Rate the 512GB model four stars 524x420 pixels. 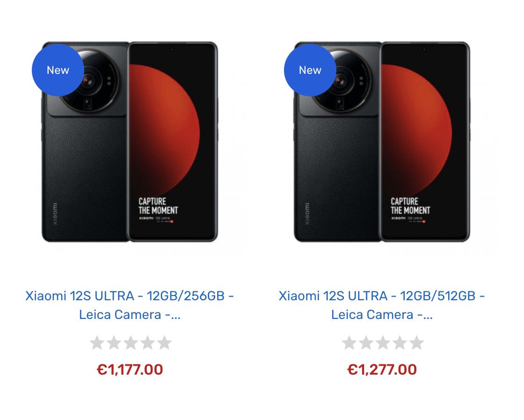(x=400, y=343)
